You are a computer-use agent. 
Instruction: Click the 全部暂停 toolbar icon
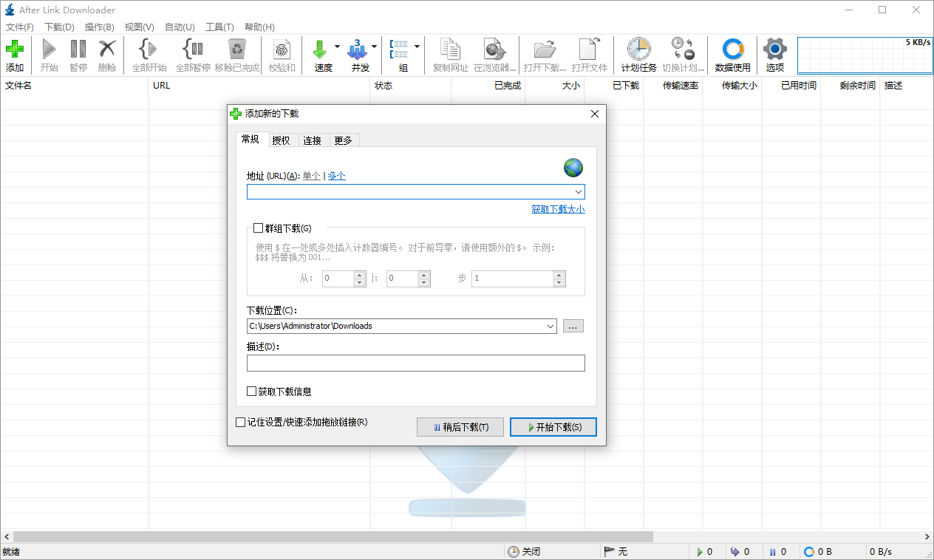(193, 49)
